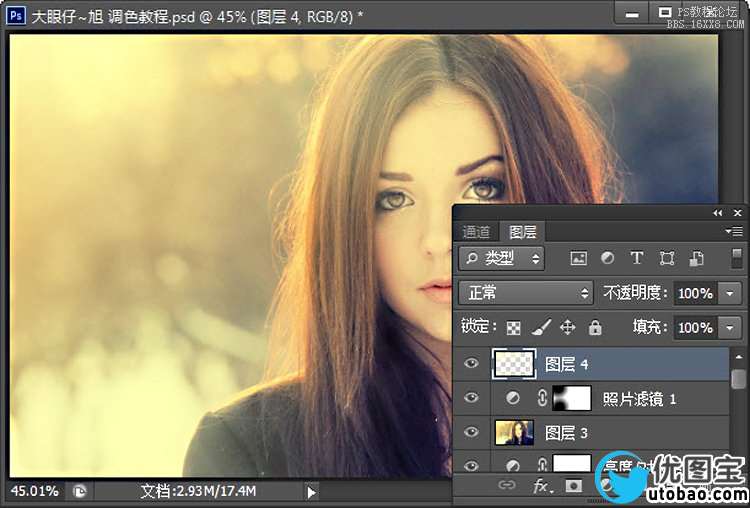Toggle layer filtering switch on or off

click(737, 258)
